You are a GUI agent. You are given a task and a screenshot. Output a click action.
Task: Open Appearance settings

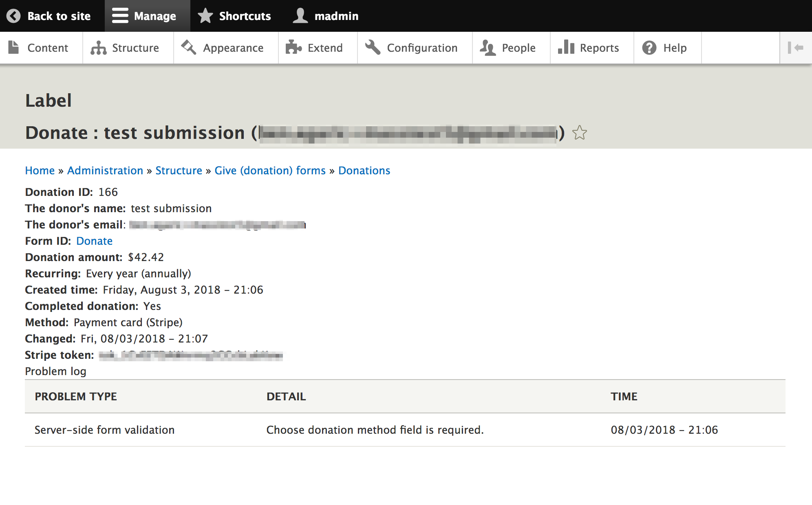tap(226, 48)
